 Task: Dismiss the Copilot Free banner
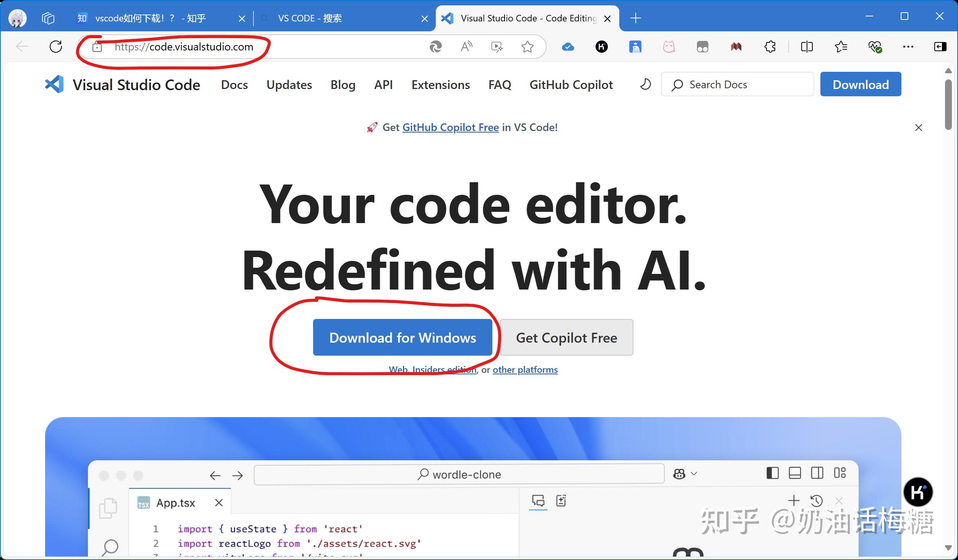(919, 128)
